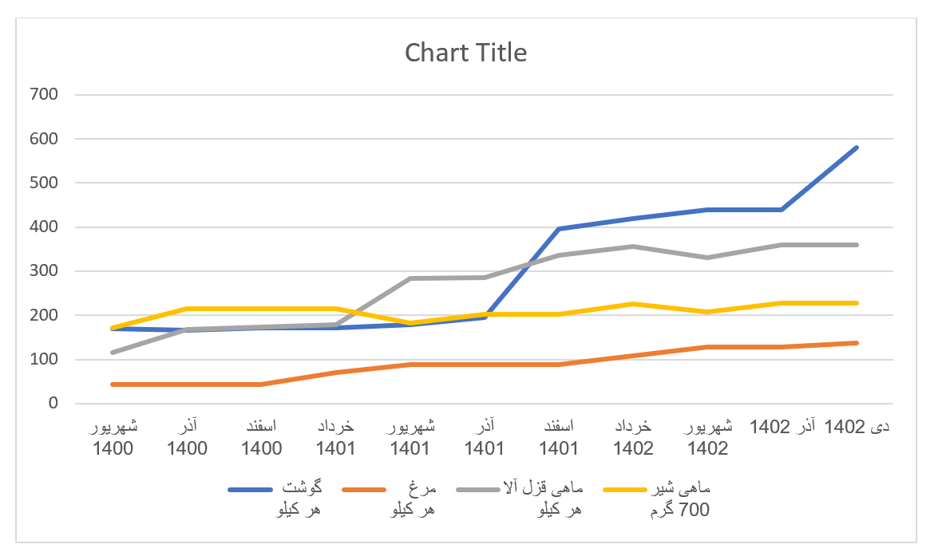942x560 pixels.
Task: Click the orange مرغ legend line swatch
Action: (363, 489)
